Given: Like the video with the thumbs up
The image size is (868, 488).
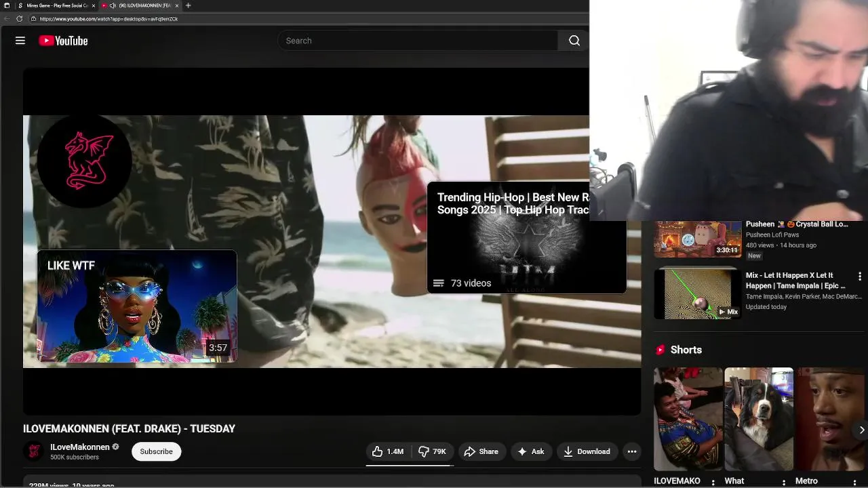Looking at the screenshot, I should [x=388, y=451].
